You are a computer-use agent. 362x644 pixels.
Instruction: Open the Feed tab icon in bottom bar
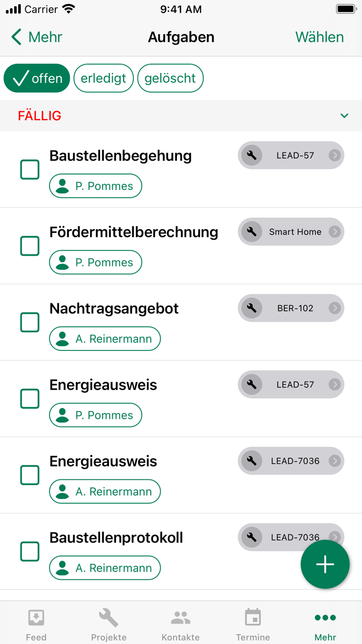pyautogui.click(x=36, y=618)
